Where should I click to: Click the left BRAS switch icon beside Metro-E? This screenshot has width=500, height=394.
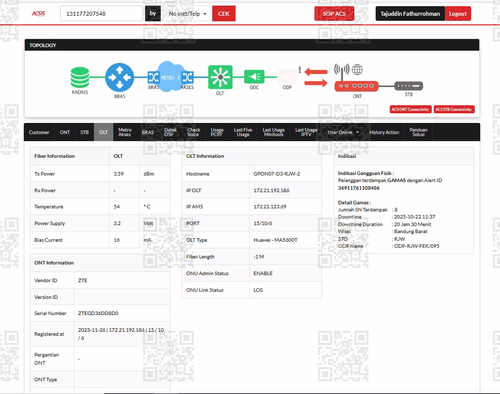point(153,77)
